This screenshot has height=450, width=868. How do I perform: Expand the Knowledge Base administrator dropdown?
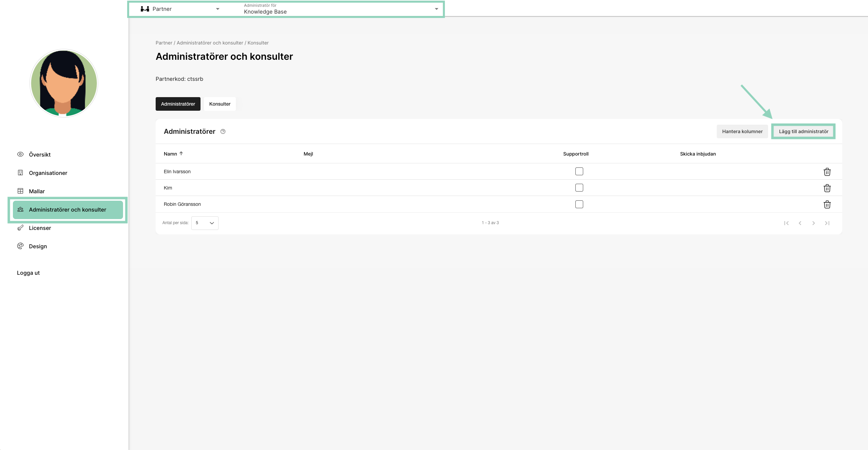pos(341,9)
